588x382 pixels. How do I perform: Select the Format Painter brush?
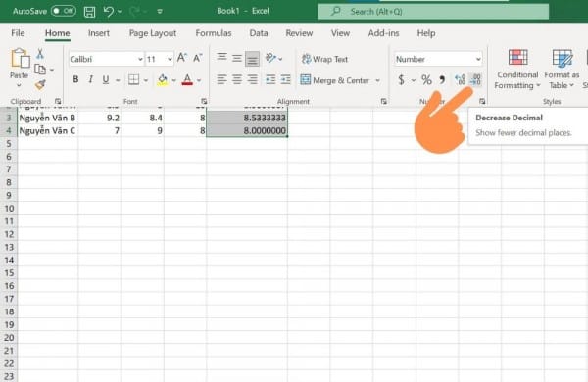40,85
